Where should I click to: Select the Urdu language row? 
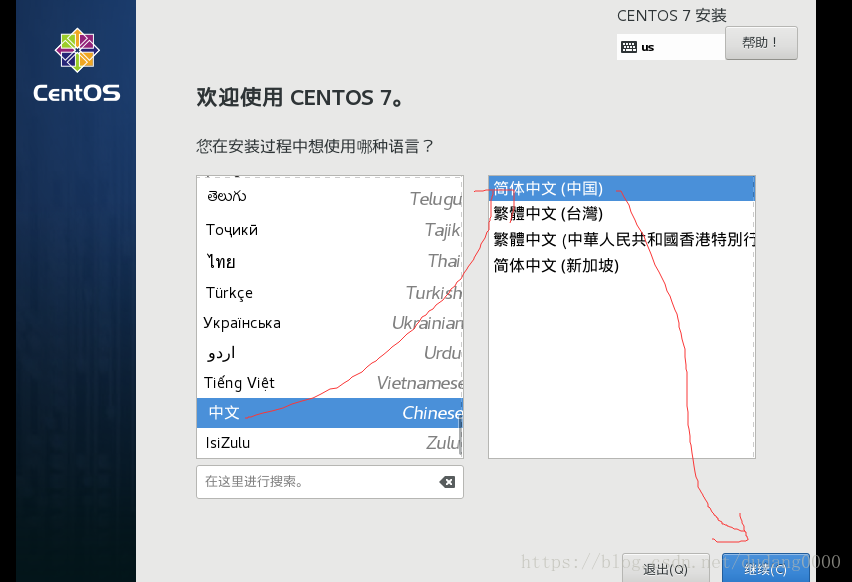coord(330,353)
